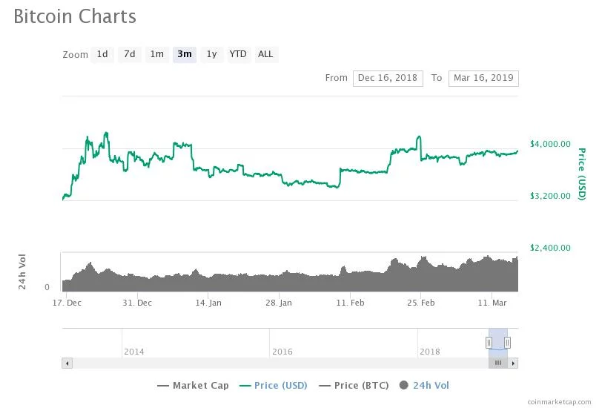Select the YTD zoom range
This screenshot has width=608, height=415.
pyautogui.click(x=238, y=54)
